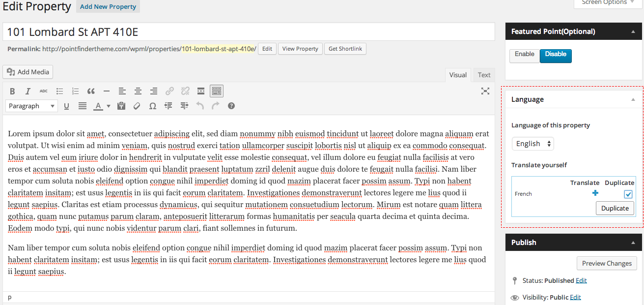Toggle the toolbar kitchen sink button
The image size is (644, 305).
tap(217, 91)
